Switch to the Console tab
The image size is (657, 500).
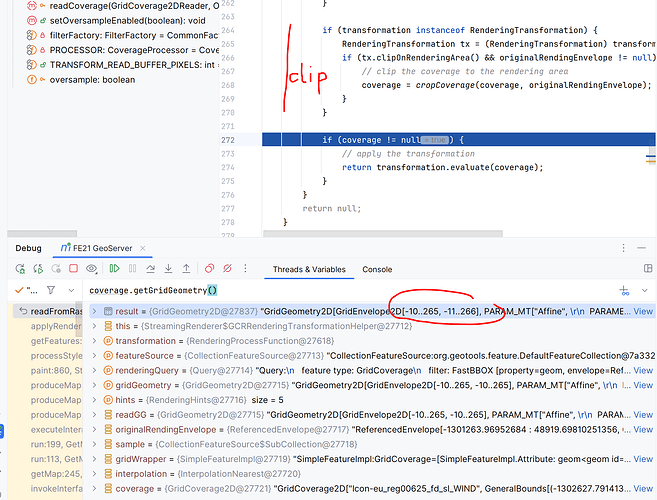tap(377, 269)
